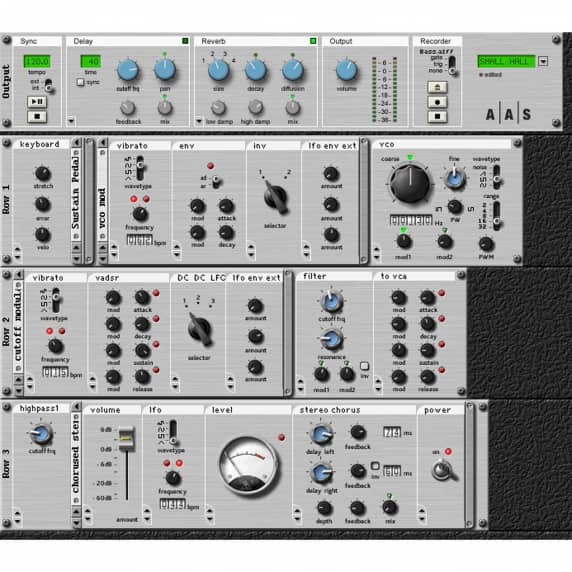Screen dimensions: 572x572
Task: Click the Recorder record button
Action: click(x=437, y=102)
